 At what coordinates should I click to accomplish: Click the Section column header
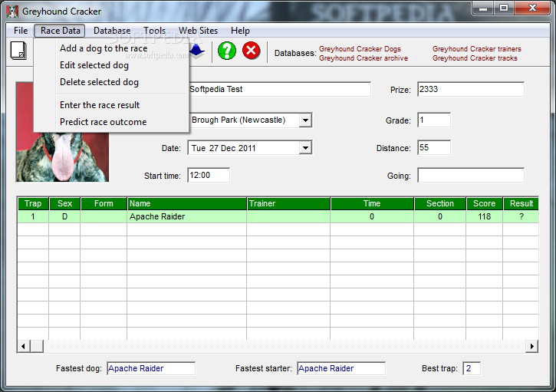(x=440, y=203)
